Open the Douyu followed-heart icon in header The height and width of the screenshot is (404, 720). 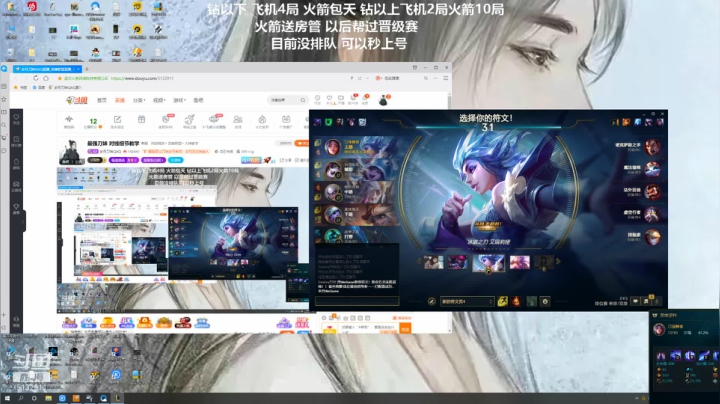(329, 98)
